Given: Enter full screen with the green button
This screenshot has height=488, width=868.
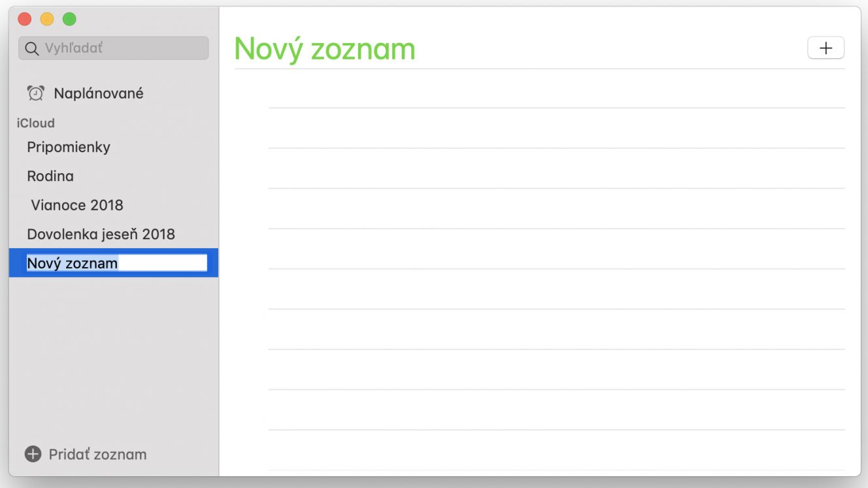Looking at the screenshot, I should [x=69, y=19].
